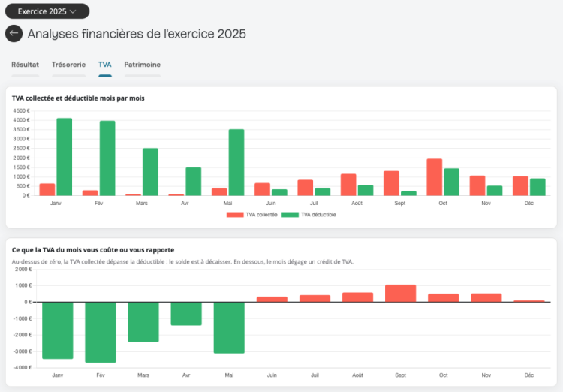The image size is (563, 392).
Task: Select the green Janv bar in top chart
Action: (x=65, y=157)
